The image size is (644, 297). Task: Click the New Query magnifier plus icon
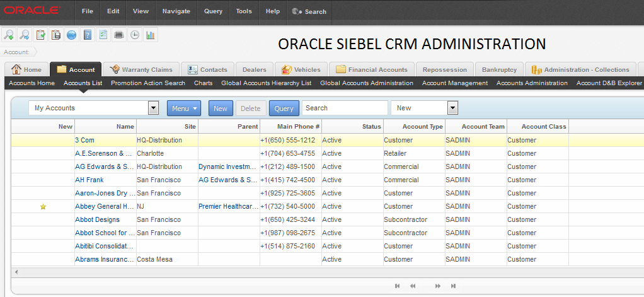point(8,35)
